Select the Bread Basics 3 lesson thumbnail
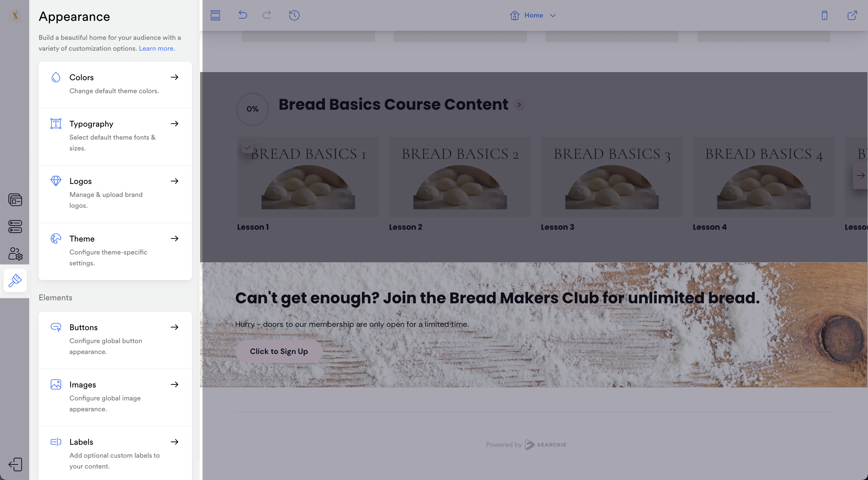 point(612,177)
